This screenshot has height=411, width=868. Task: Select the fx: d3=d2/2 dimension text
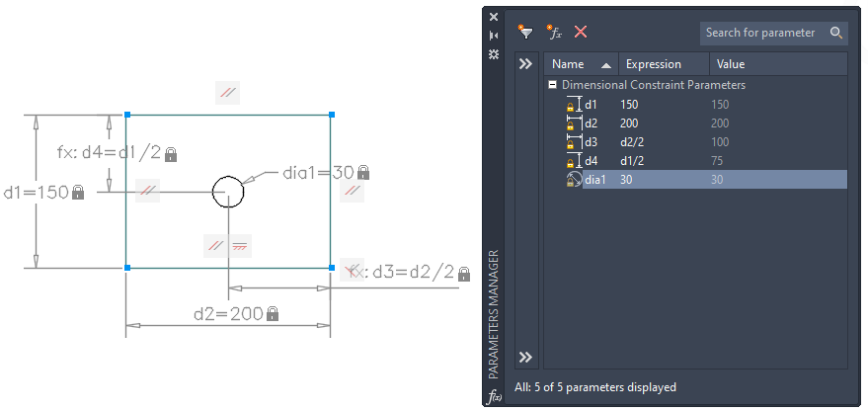[402, 272]
